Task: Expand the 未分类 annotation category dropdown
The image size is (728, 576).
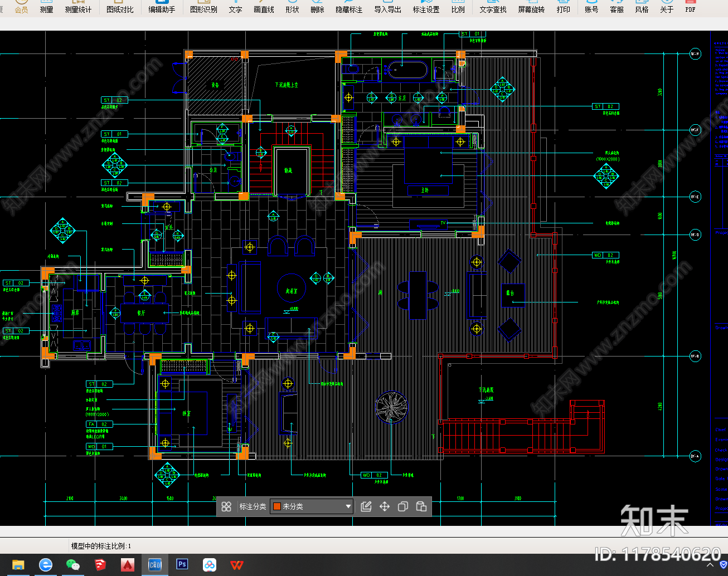Action: [x=348, y=506]
